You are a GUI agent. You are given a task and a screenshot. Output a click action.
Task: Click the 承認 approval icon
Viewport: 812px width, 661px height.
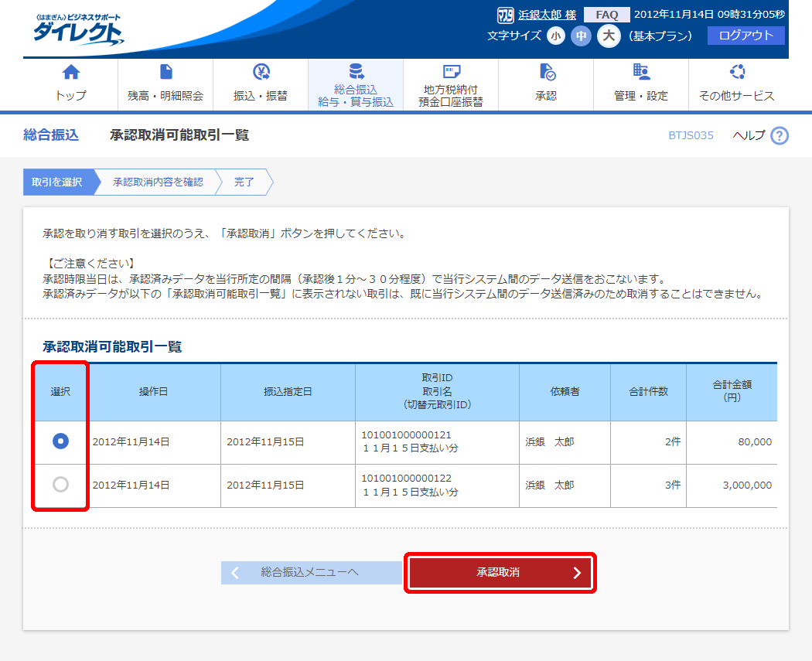coord(546,73)
